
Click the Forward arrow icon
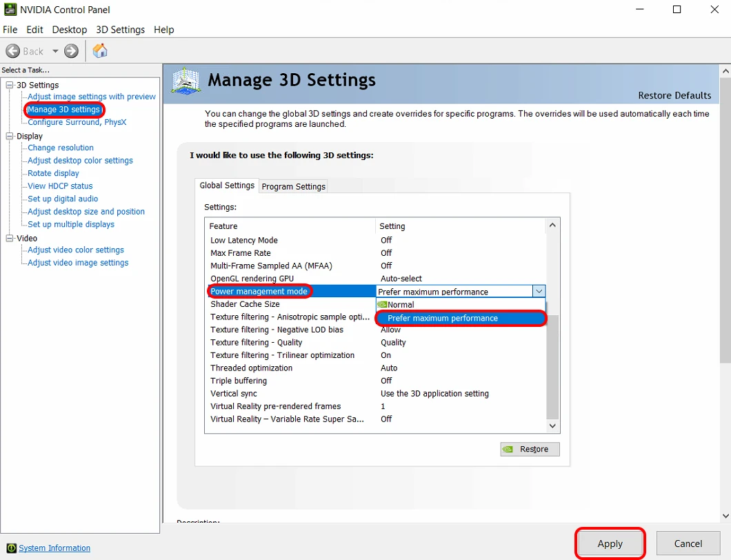(71, 51)
